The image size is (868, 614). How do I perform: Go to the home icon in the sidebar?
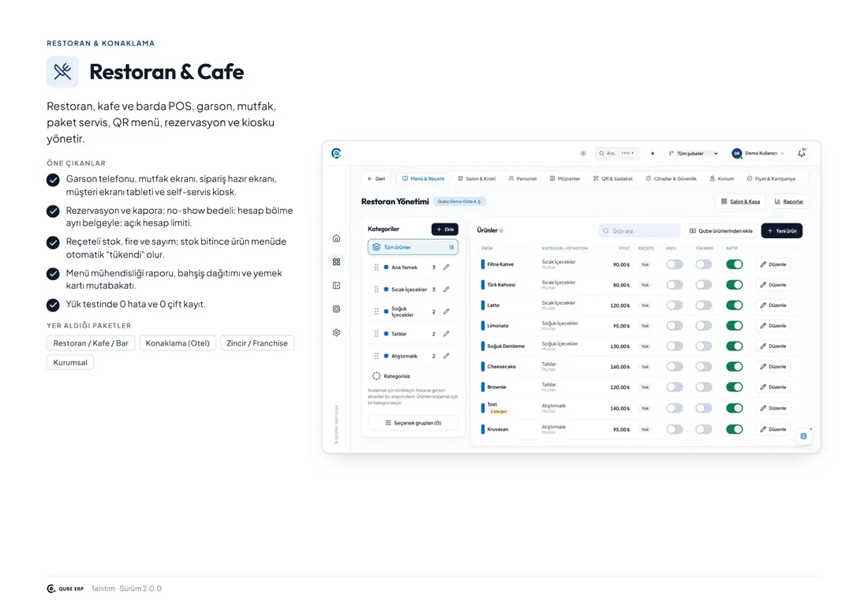pos(337,238)
